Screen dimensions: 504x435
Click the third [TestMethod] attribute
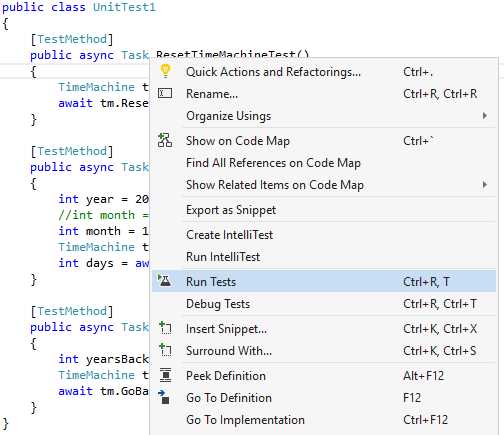coord(72,311)
